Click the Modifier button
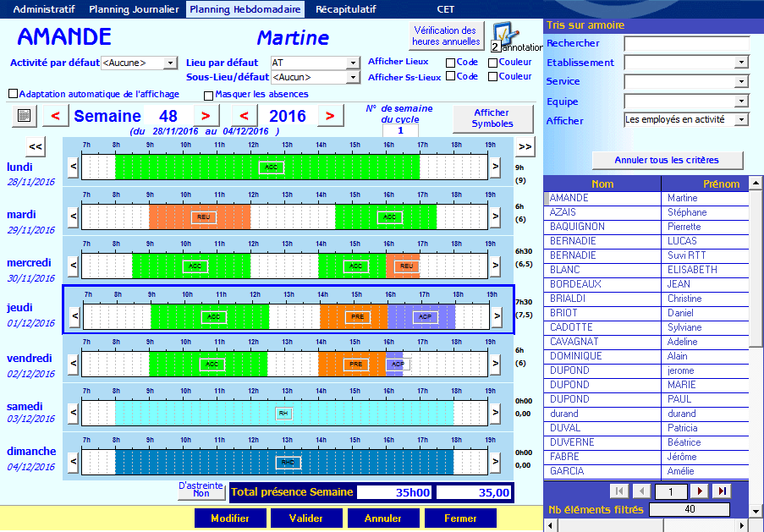The height and width of the screenshot is (532, 764). coord(230,518)
